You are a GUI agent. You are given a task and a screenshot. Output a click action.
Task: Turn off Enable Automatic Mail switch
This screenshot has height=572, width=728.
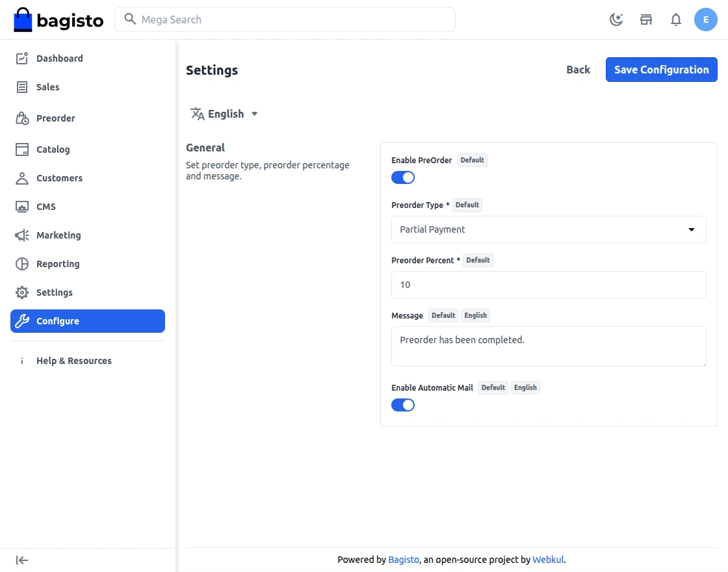pos(402,405)
